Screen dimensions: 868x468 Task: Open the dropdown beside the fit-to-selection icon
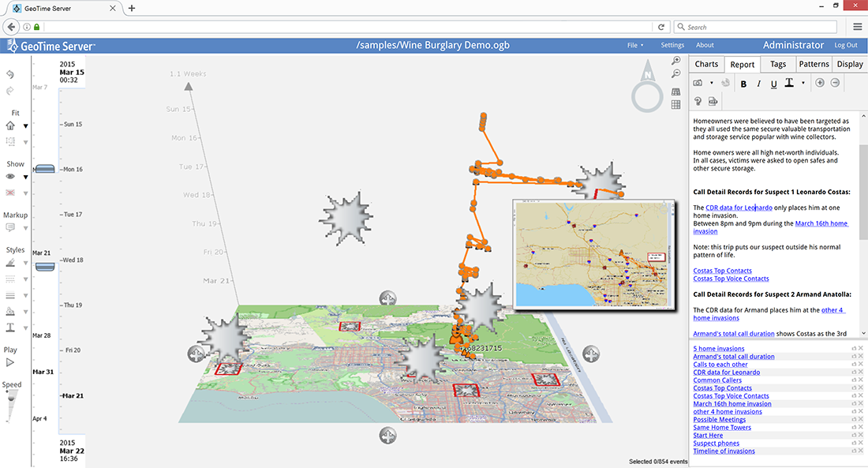pos(25,142)
